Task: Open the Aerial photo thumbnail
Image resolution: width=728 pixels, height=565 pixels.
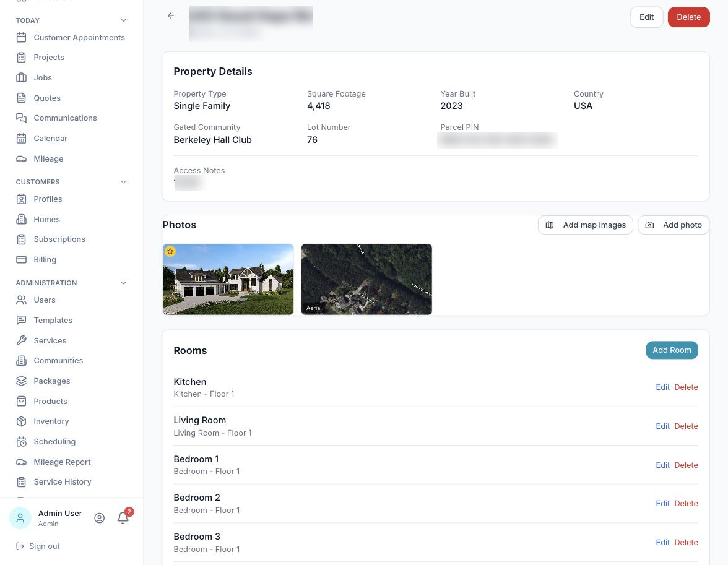Action: [x=366, y=280]
